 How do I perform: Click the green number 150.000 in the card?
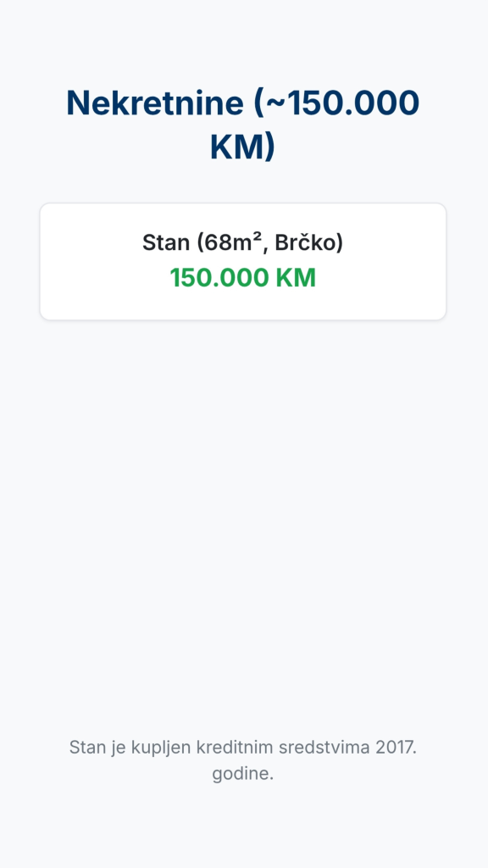coord(220,278)
